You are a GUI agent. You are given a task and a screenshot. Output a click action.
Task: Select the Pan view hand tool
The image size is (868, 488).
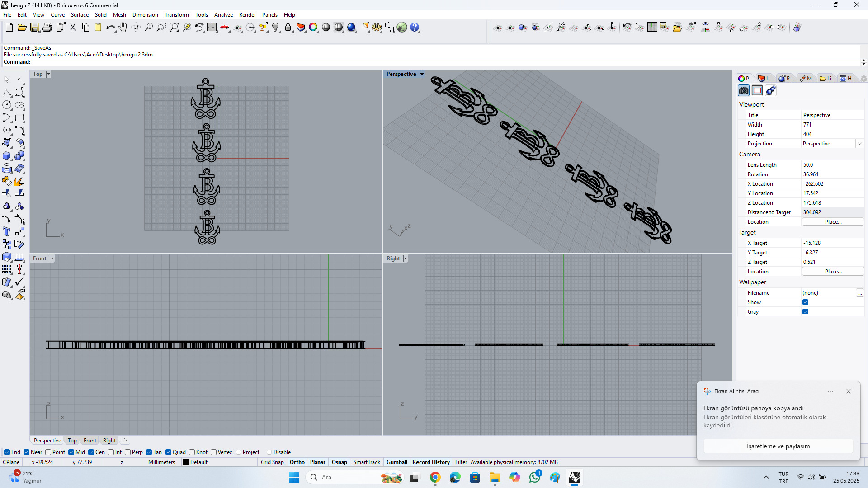coord(123,28)
